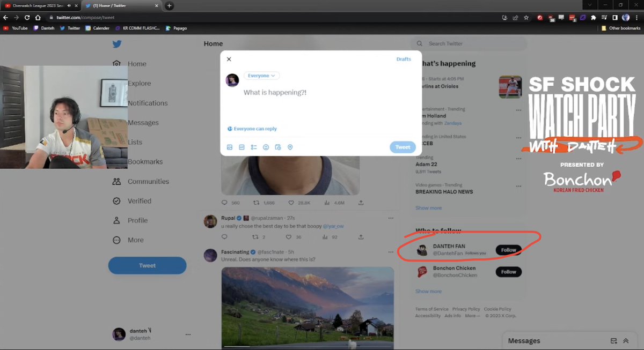Image resolution: width=644 pixels, height=350 pixels.
Task: Bookmark this page with star icon
Action: tap(526, 18)
